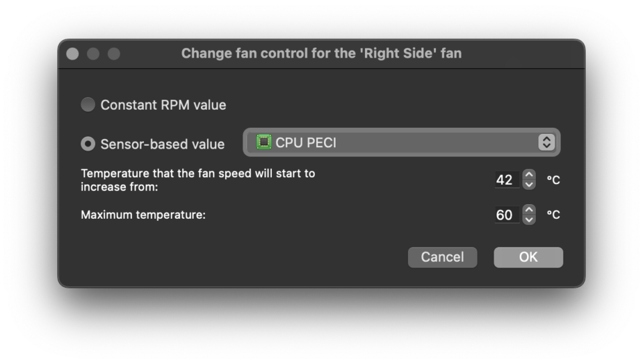
Task: Decrease the maximum temperature with down arrow
Action: (x=529, y=220)
